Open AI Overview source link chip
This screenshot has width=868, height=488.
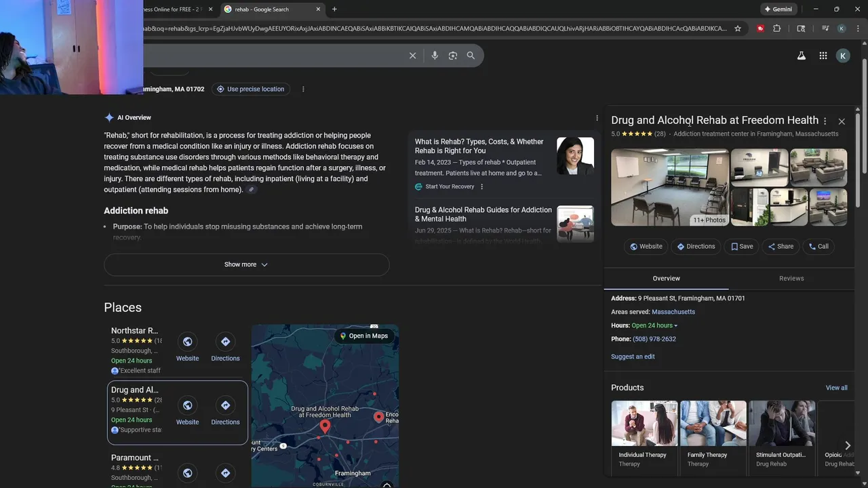point(251,190)
